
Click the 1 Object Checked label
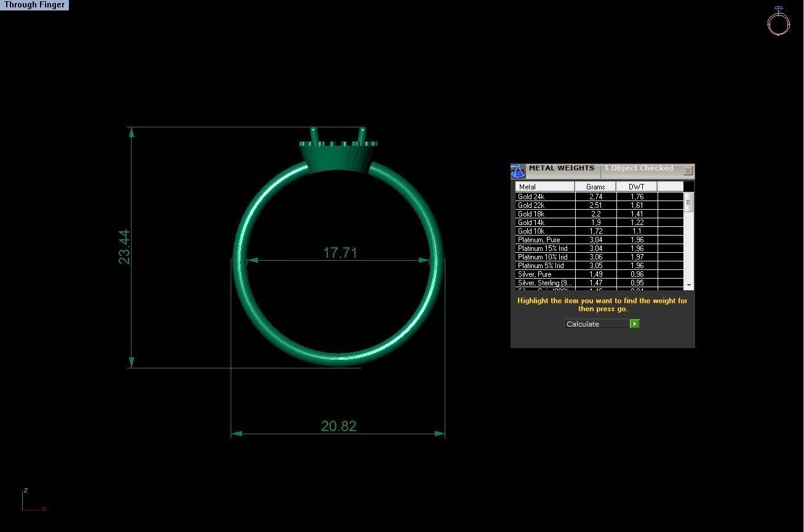(639, 168)
